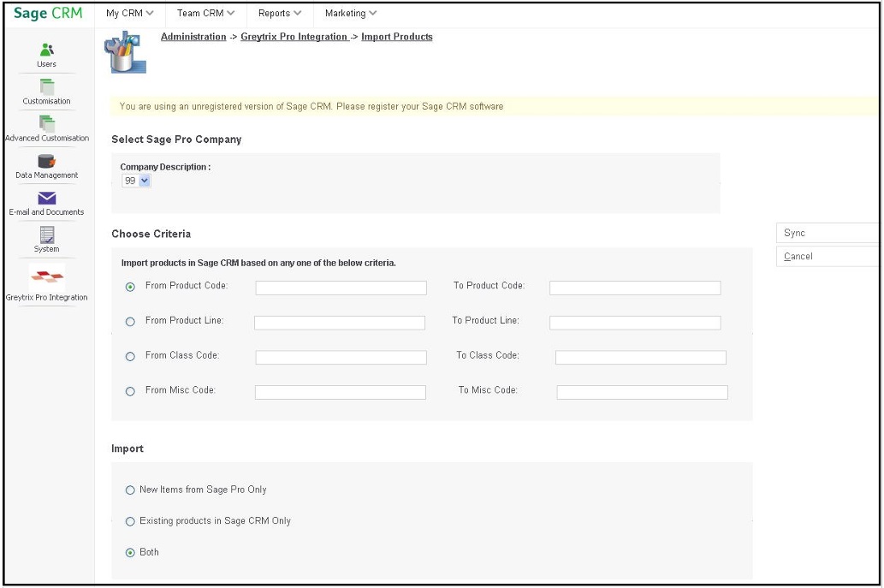Image resolution: width=884 pixels, height=588 pixels.
Task: Open the Customisation icon in sidebar
Action: click(x=47, y=86)
